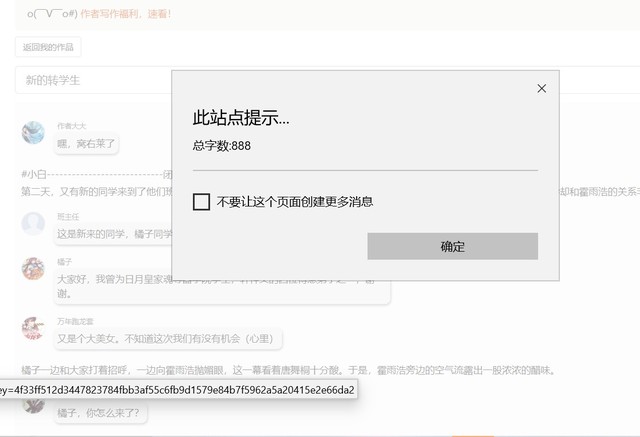Click the 此站点提示 dialog title
The height and width of the screenshot is (437, 640).
(241, 119)
